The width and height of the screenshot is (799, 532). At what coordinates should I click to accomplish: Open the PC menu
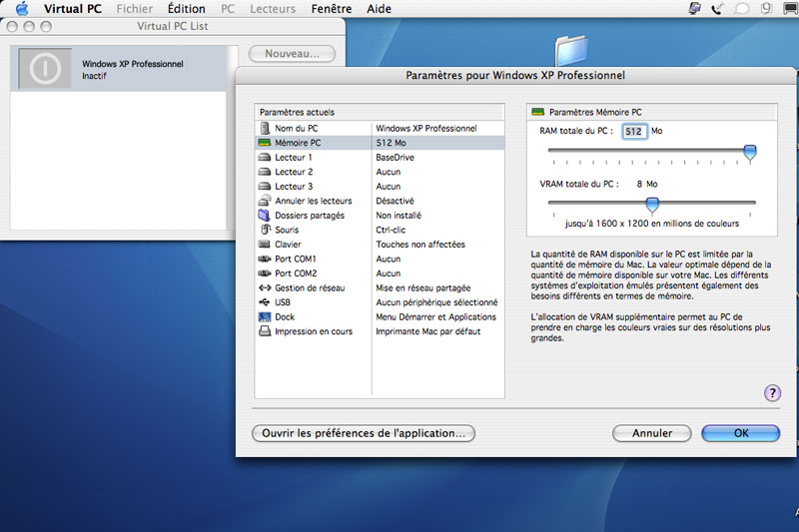coord(228,9)
